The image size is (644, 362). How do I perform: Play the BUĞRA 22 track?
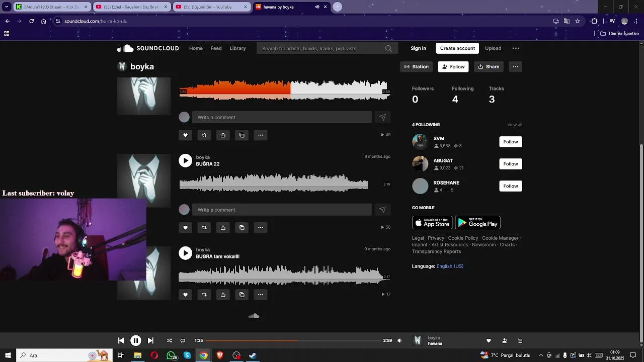[186, 160]
